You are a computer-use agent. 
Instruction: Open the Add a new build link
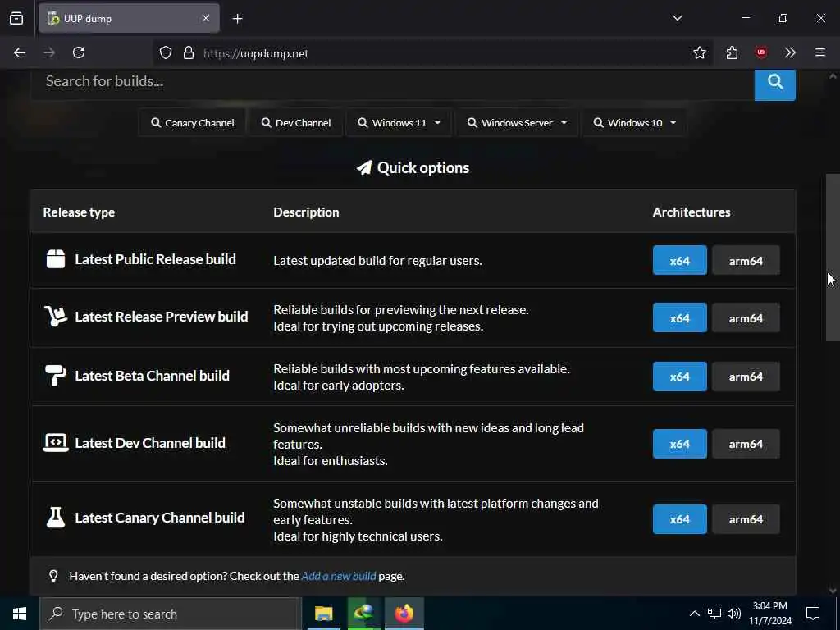coord(339,576)
